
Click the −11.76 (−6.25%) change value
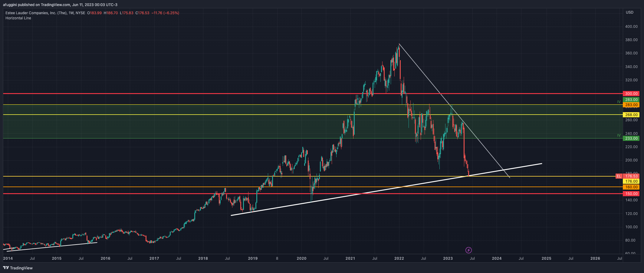pyautogui.click(x=165, y=13)
